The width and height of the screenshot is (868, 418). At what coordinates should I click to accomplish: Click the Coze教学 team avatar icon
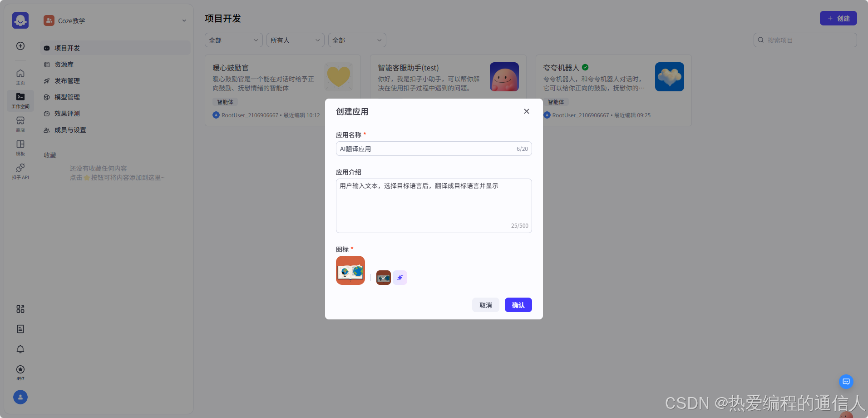point(49,20)
